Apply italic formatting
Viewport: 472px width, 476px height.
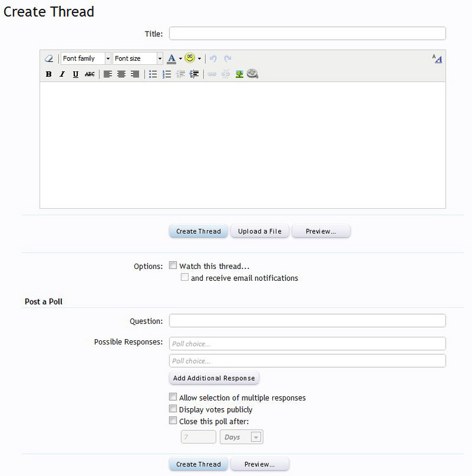tap(62, 74)
